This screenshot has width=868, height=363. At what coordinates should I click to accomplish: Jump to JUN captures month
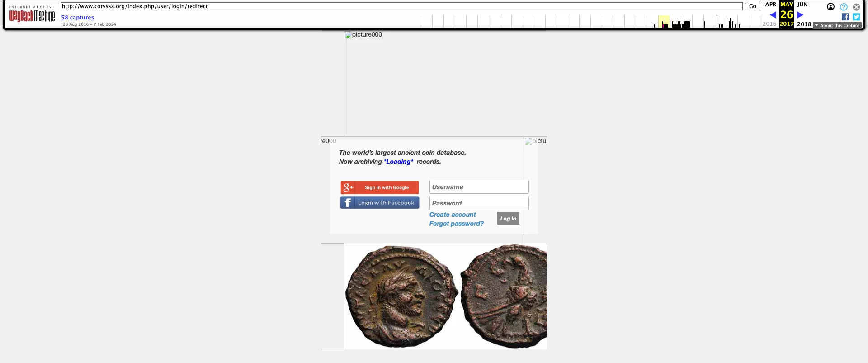[802, 5]
